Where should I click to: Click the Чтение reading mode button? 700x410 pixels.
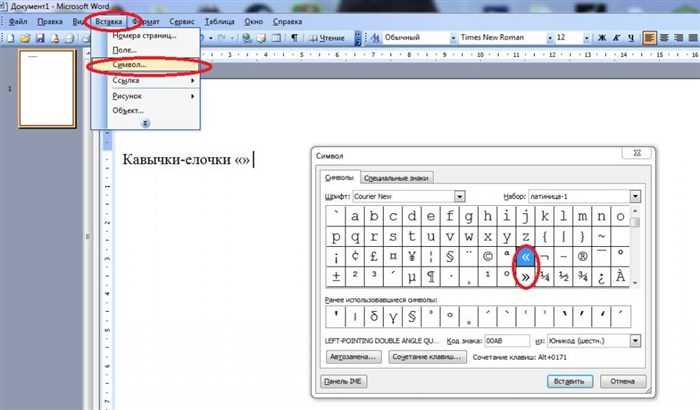pos(327,38)
